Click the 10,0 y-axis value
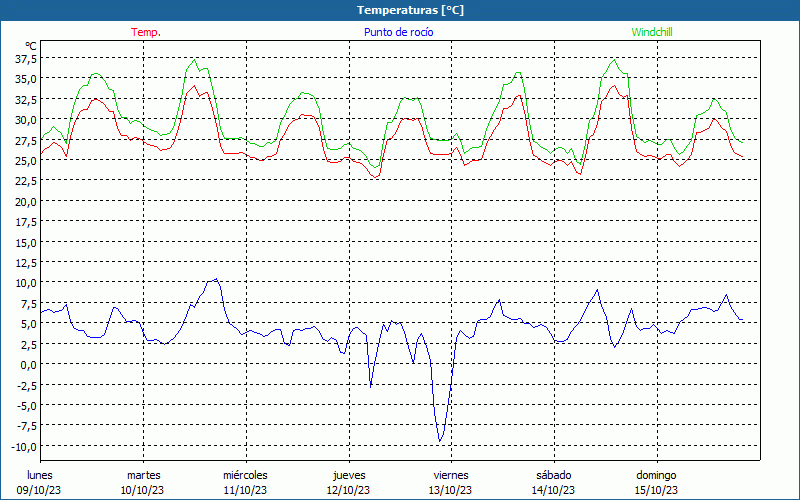The height and width of the screenshot is (500, 800). click(25, 283)
